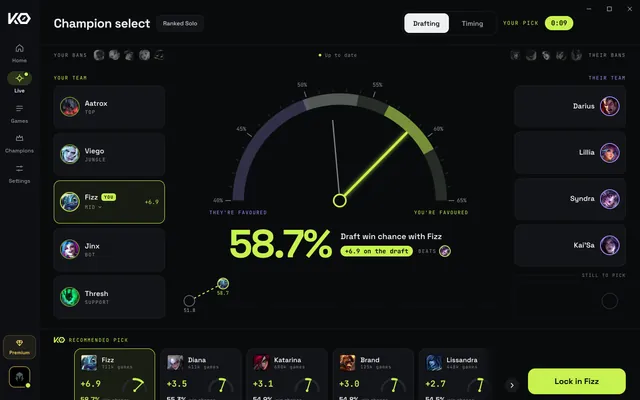The image size is (640, 400).
Task: Switch to the Live section
Action: [19, 82]
